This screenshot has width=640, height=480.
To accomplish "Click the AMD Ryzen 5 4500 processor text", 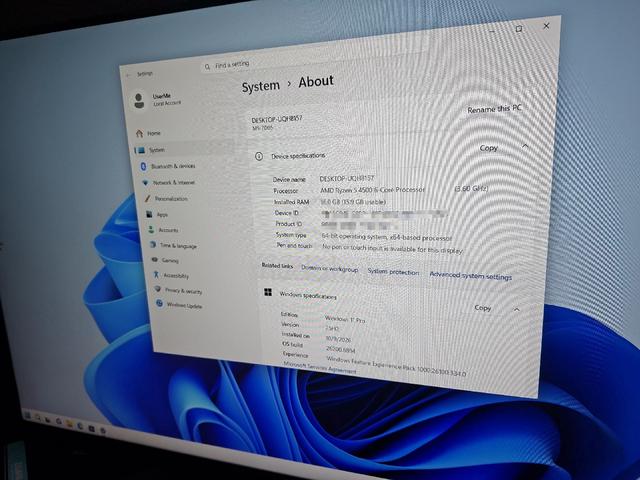I will pyautogui.click(x=372, y=190).
